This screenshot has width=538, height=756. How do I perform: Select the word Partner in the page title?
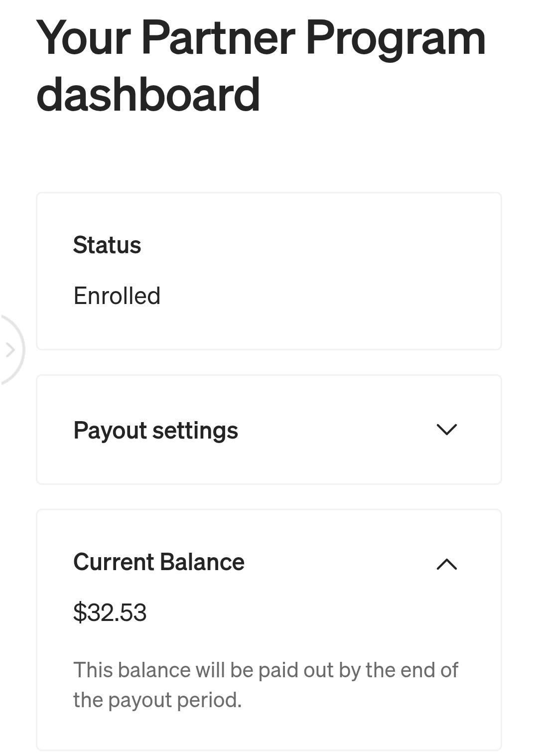pyautogui.click(x=219, y=38)
